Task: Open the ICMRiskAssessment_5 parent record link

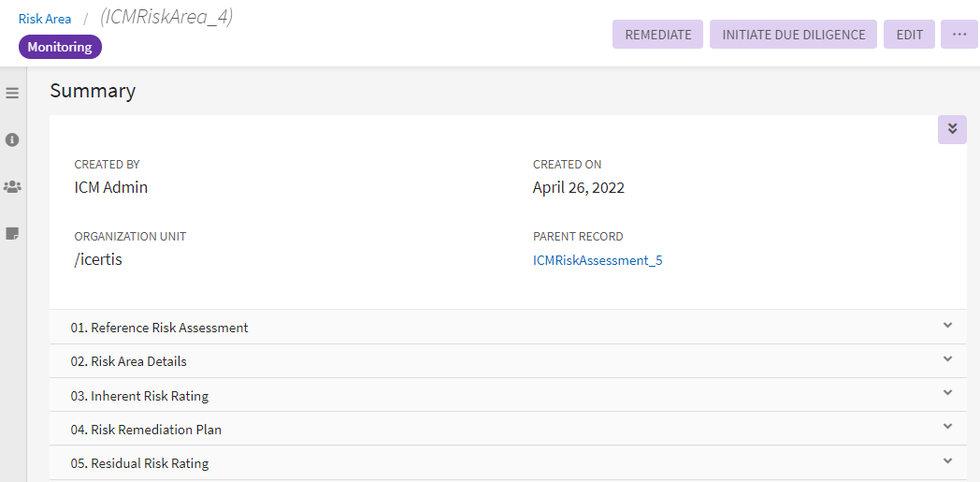Action: click(x=598, y=260)
